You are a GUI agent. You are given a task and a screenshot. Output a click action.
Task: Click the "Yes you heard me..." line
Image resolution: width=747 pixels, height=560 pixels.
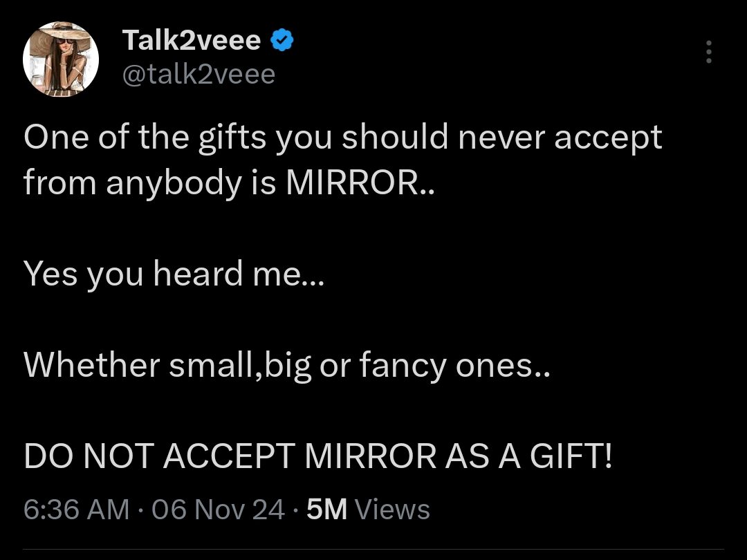174,274
